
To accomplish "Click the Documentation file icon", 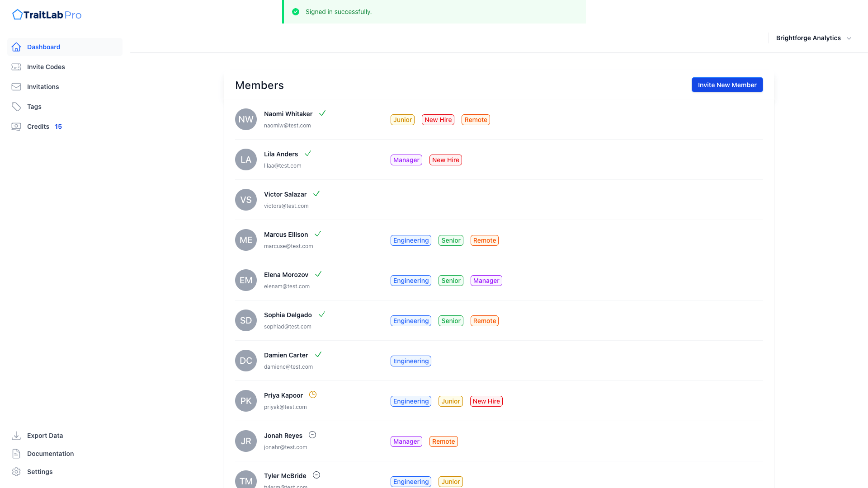I will (16, 454).
